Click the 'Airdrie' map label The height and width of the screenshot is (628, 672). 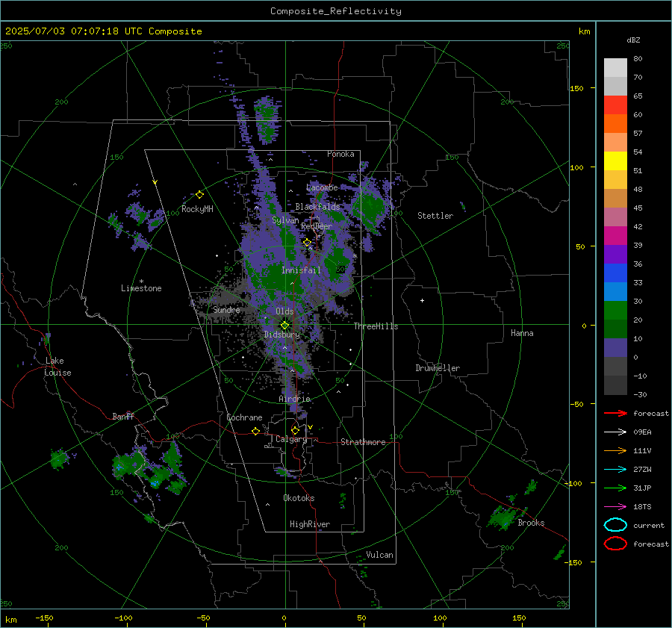(294, 399)
